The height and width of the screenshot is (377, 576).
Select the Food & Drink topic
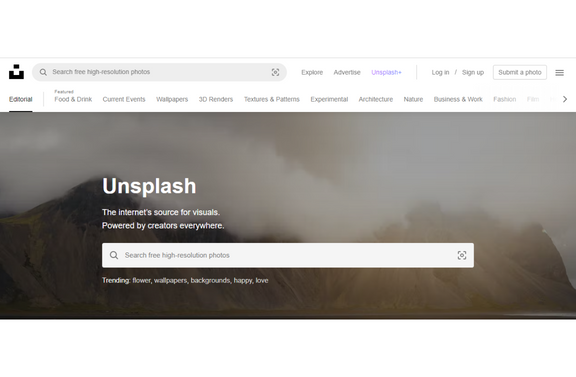73,99
